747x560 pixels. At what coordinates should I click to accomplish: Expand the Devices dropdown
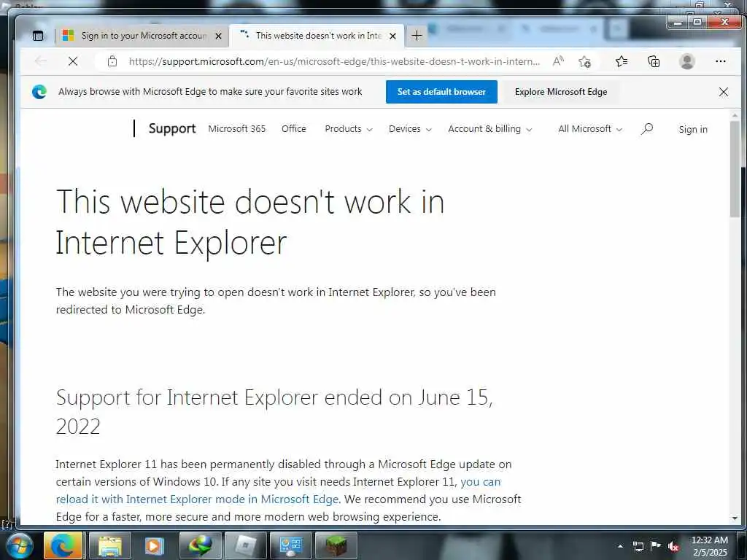tap(410, 128)
